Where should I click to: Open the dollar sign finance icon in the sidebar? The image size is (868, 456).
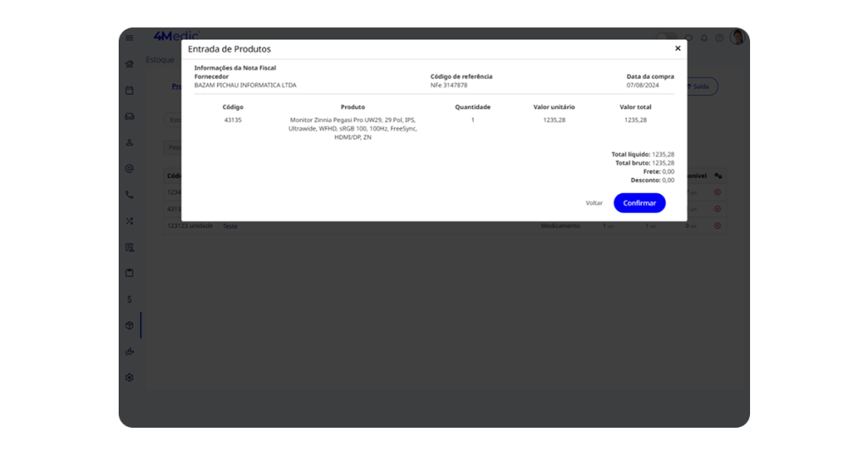coord(130,299)
